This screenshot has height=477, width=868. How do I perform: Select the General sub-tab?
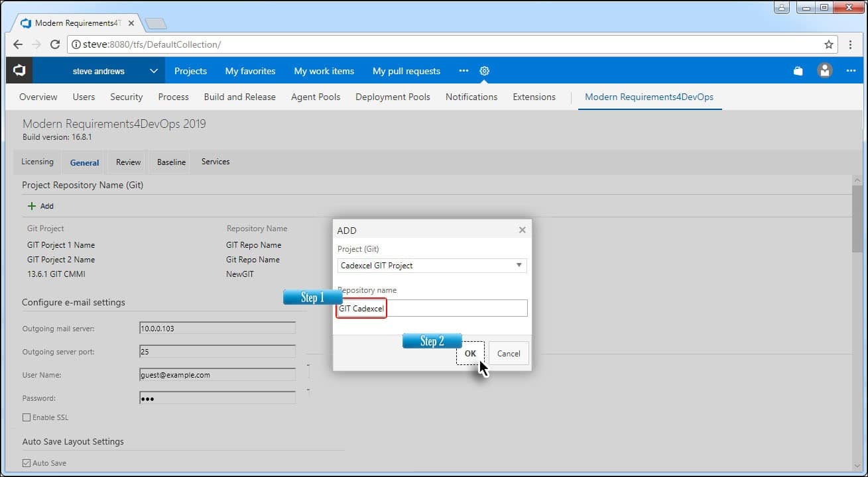[84, 162]
